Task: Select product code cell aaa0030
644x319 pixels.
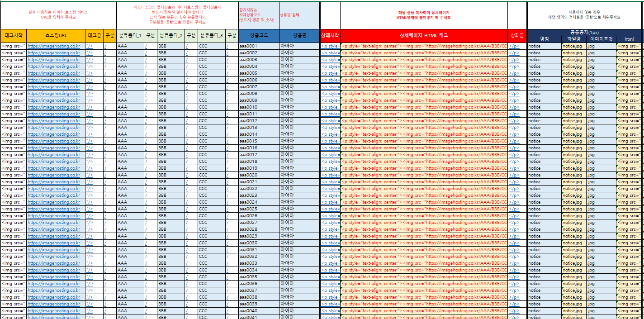Action: 259,243
